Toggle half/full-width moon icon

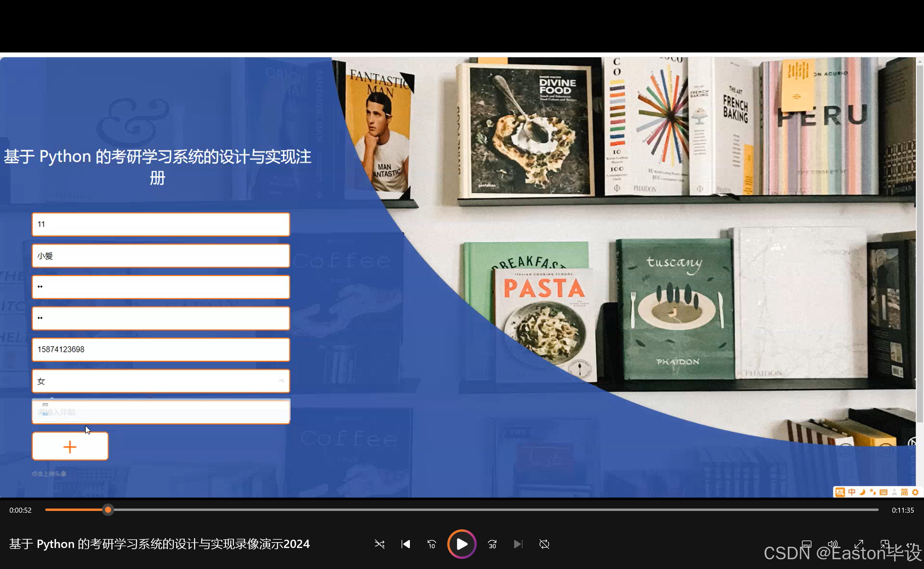pos(862,492)
